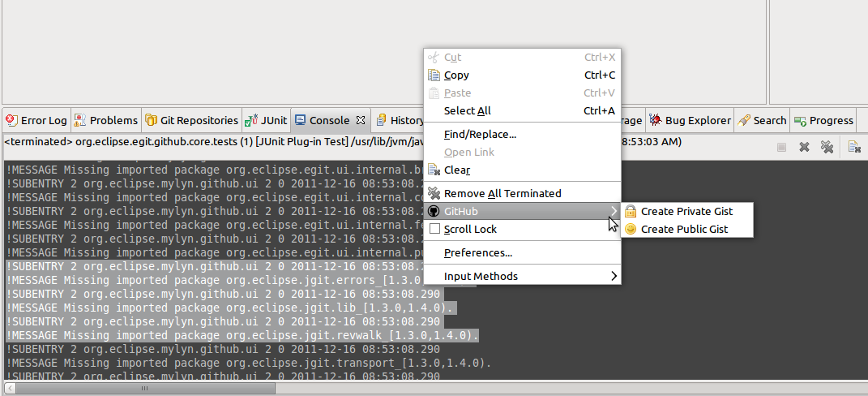Click the JUnit tab icon
The image size is (868, 396).
click(251, 120)
